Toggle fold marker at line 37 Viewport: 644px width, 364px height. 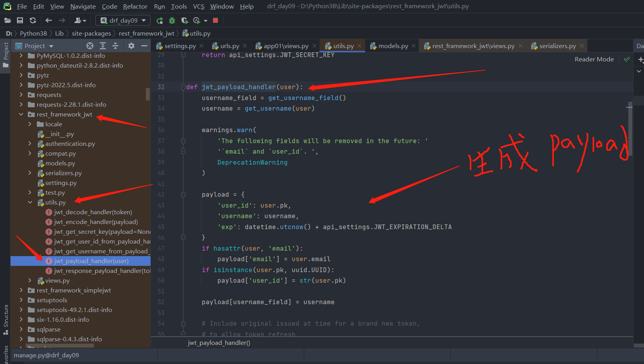point(183,141)
